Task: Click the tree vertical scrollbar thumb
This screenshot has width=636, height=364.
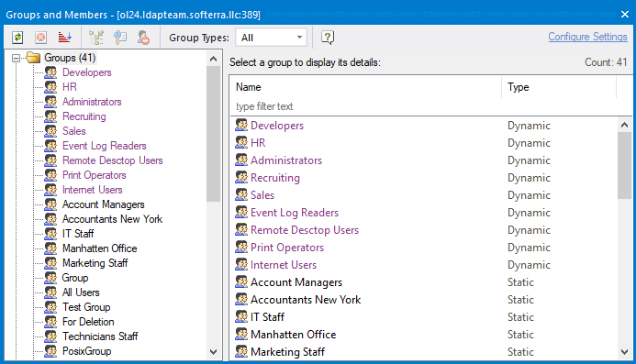Action: (213, 134)
